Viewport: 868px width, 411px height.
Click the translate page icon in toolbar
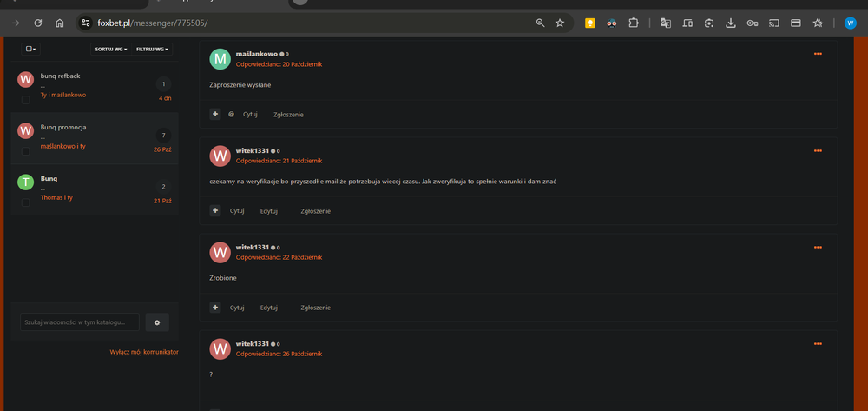click(666, 23)
